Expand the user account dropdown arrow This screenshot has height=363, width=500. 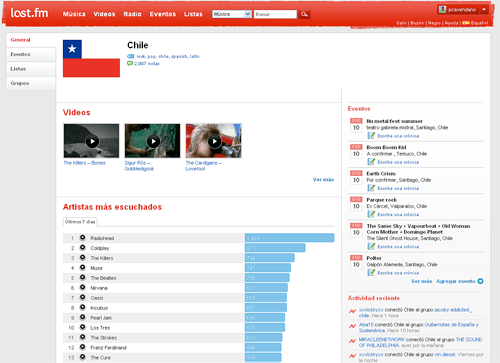[x=484, y=10]
